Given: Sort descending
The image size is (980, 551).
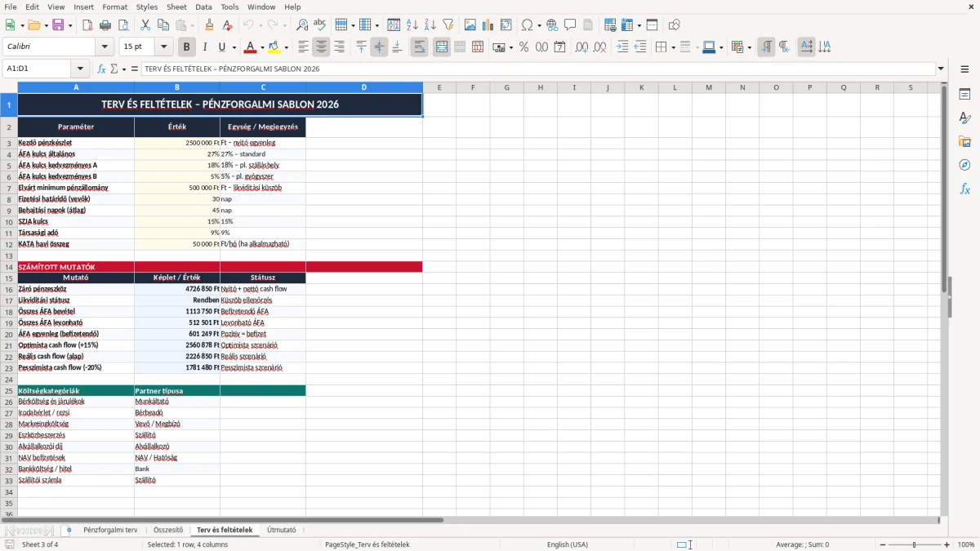Looking at the screenshot, I should [430, 25].
